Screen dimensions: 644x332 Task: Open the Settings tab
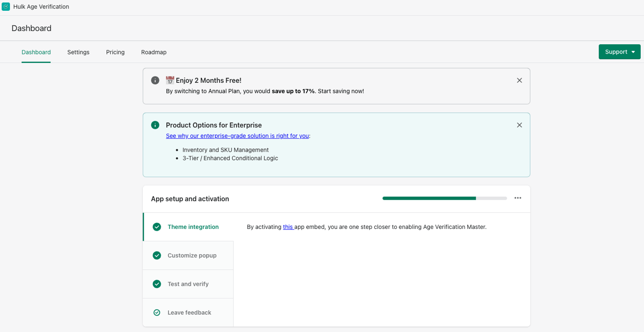click(x=78, y=52)
